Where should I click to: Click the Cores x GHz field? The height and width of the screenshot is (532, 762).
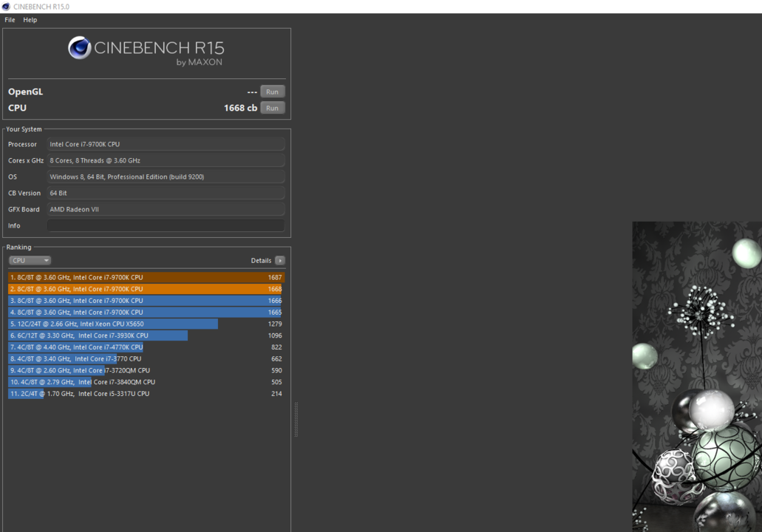(166, 160)
